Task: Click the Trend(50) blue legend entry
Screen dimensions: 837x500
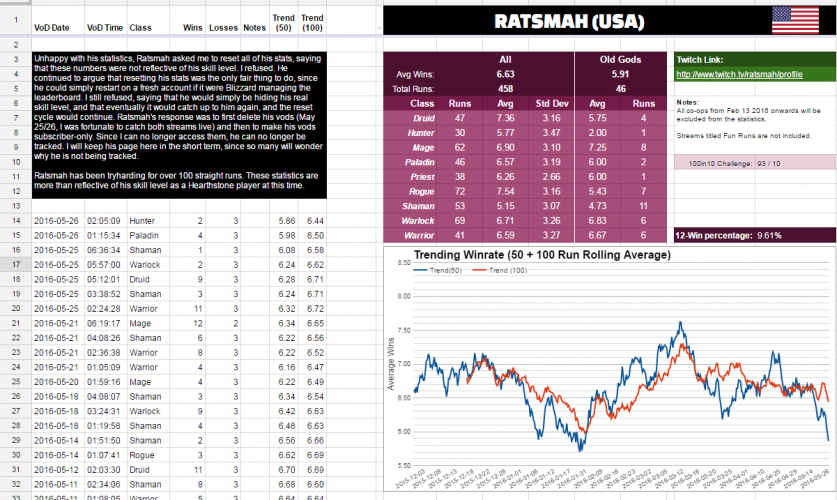Action: click(x=437, y=271)
